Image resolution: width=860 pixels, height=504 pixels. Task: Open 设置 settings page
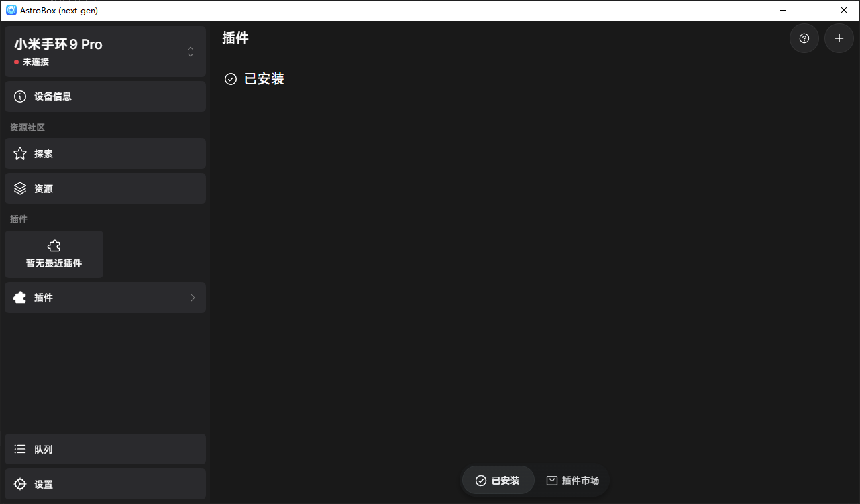coord(105,484)
